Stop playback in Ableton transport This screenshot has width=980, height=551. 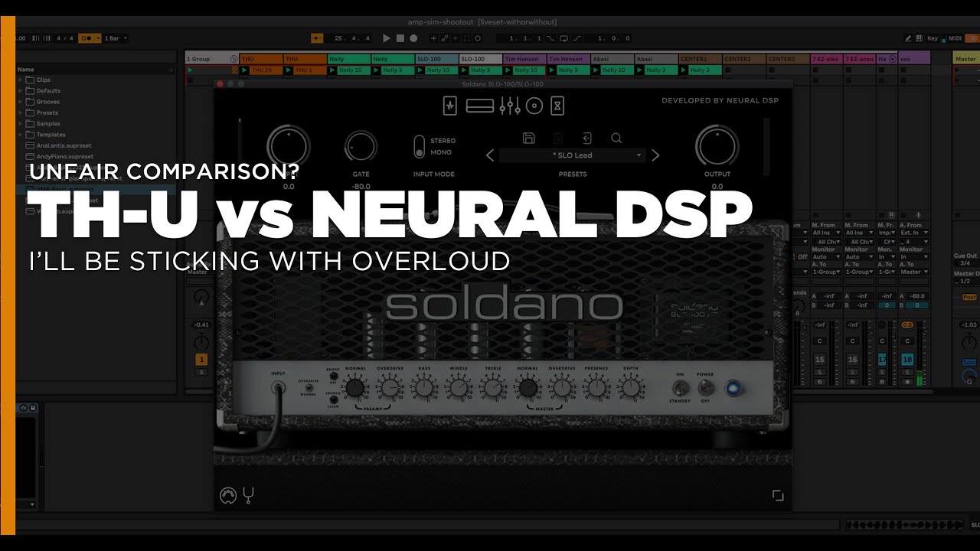[400, 37]
